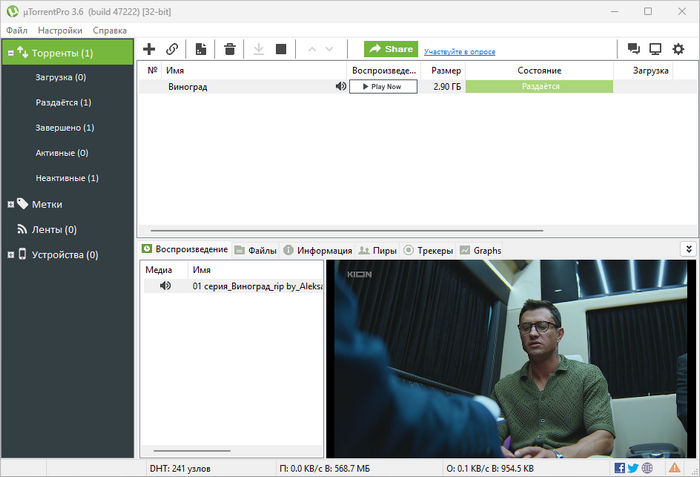700x477 pixels.
Task: Select Завершено (1) category
Action: point(65,127)
